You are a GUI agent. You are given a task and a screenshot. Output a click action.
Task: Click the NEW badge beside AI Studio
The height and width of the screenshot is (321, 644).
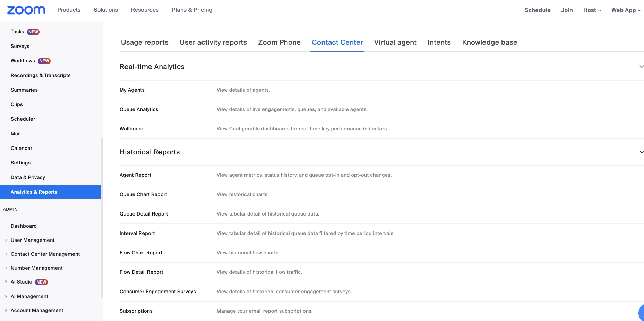pyautogui.click(x=42, y=282)
